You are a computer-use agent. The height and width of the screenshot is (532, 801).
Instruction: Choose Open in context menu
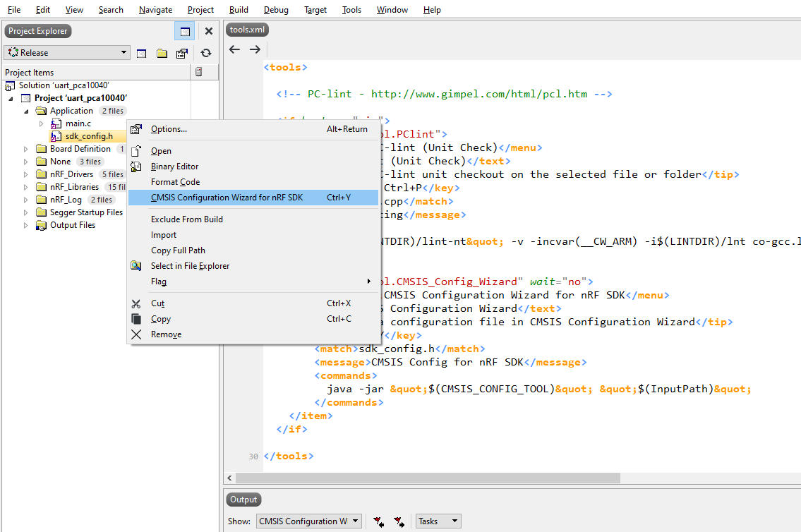pyautogui.click(x=253, y=151)
